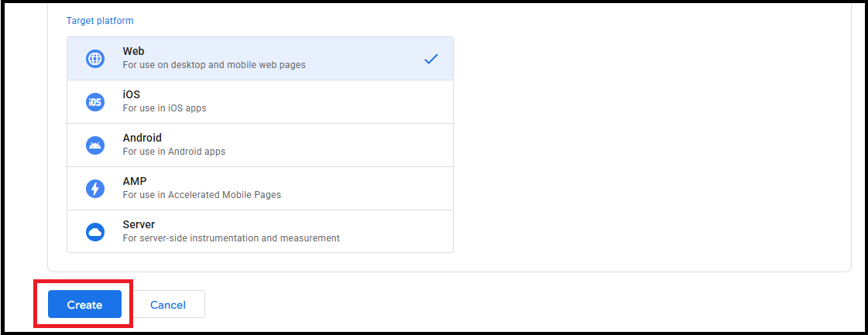Click the Target platform heading

point(100,21)
